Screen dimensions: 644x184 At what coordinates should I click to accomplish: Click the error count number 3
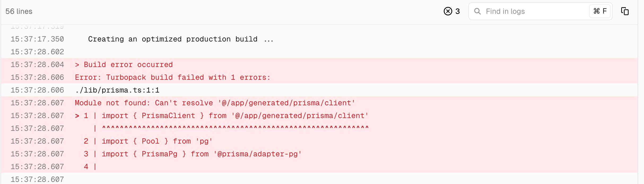tap(458, 11)
